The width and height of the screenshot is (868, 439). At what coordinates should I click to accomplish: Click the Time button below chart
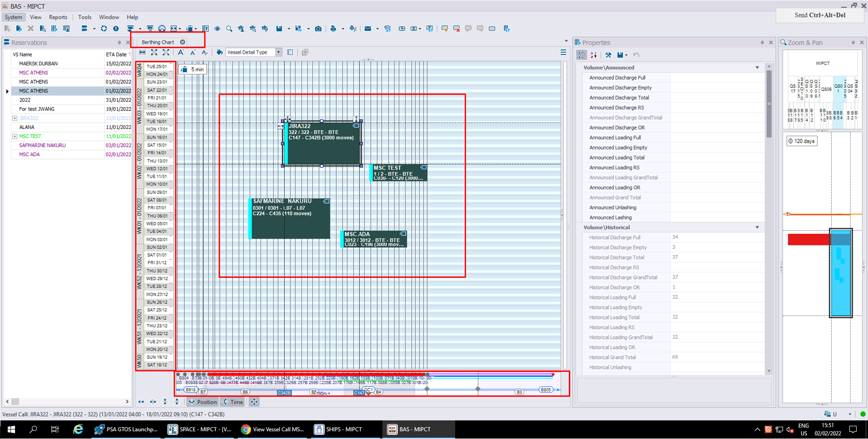tap(233, 402)
